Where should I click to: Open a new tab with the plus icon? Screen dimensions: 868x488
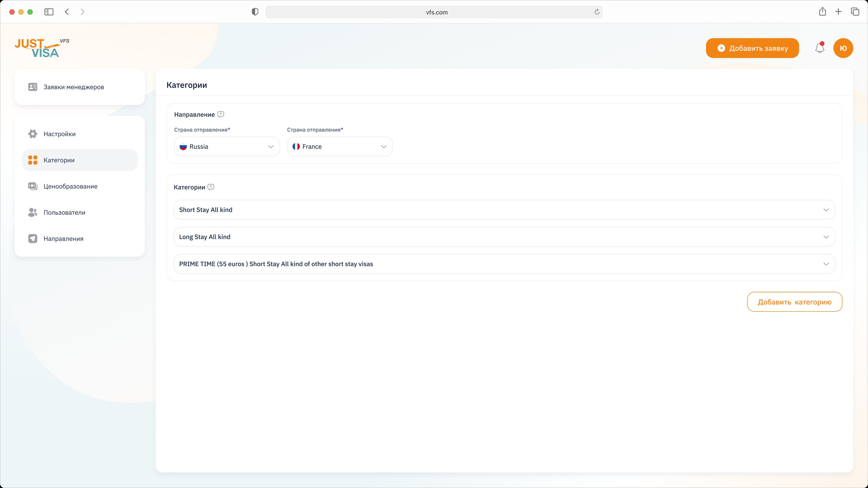(838, 12)
